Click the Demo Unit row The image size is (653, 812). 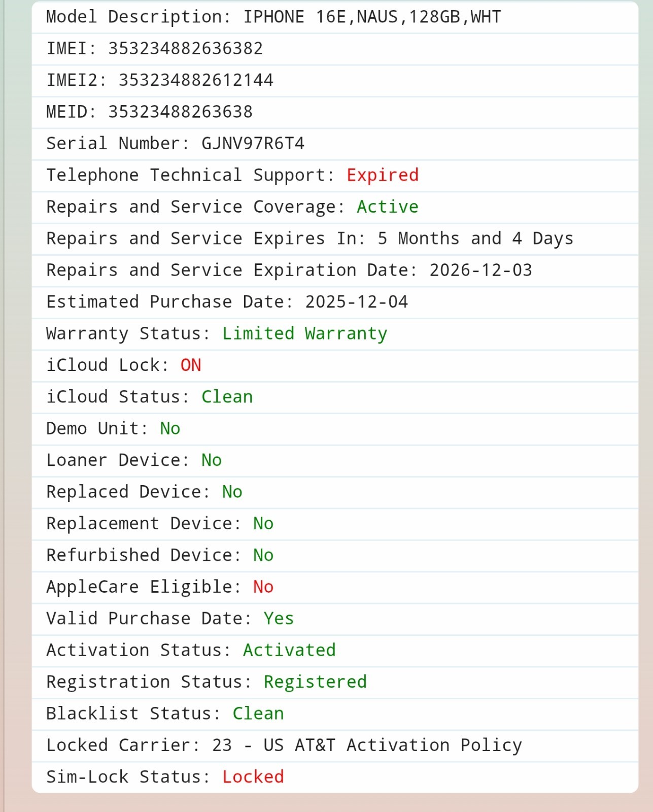coord(335,429)
